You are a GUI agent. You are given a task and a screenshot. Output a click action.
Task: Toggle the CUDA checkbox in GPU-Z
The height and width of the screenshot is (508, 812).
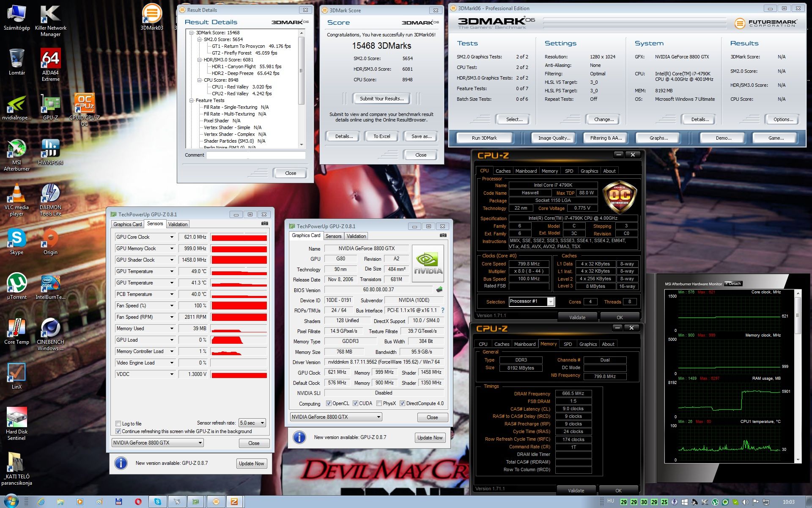coord(355,403)
